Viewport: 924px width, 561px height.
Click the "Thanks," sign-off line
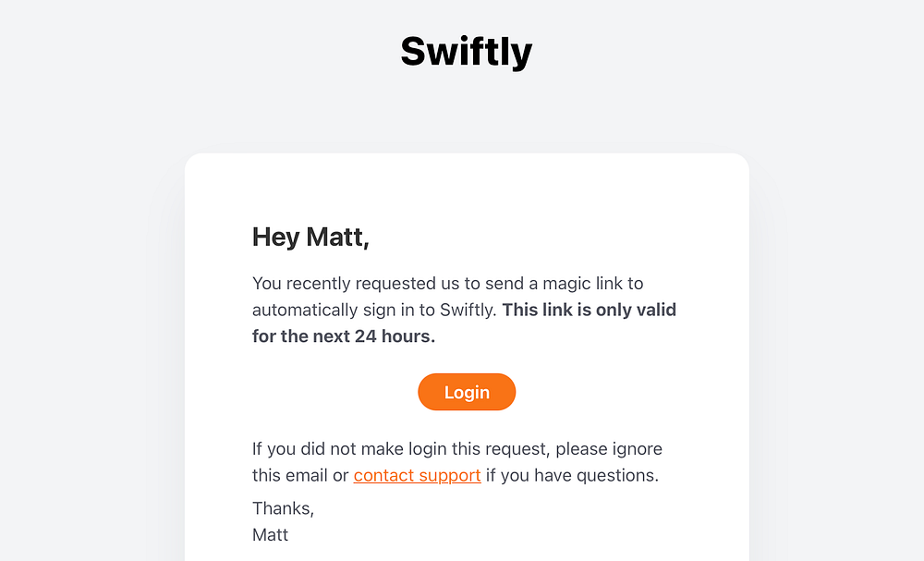point(283,507)
